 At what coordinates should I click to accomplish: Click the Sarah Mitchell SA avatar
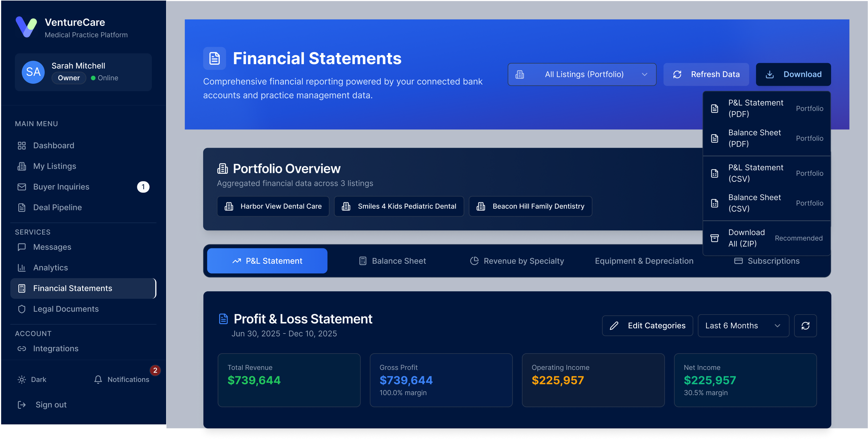click(x=33, y=72)
